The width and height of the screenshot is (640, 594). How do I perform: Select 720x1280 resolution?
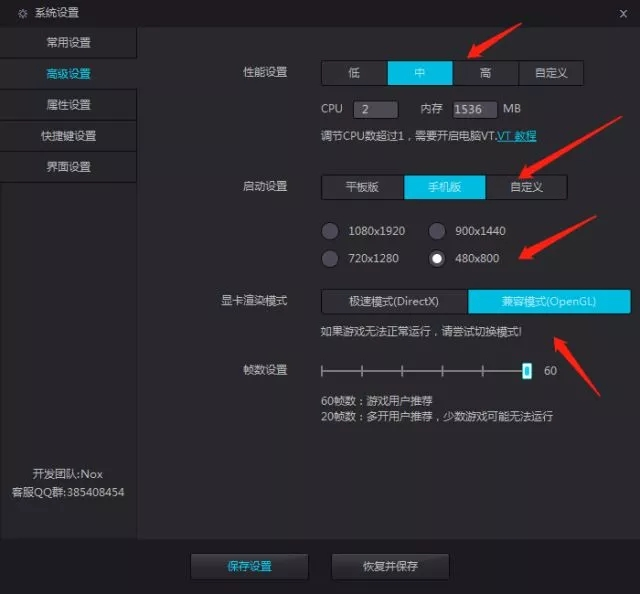click(330, 258)
